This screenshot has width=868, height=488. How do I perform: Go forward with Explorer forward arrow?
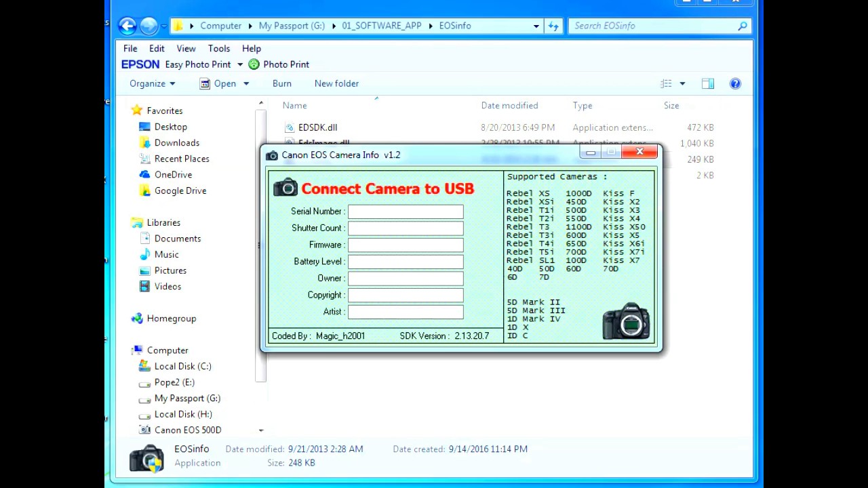click(149, 26)
